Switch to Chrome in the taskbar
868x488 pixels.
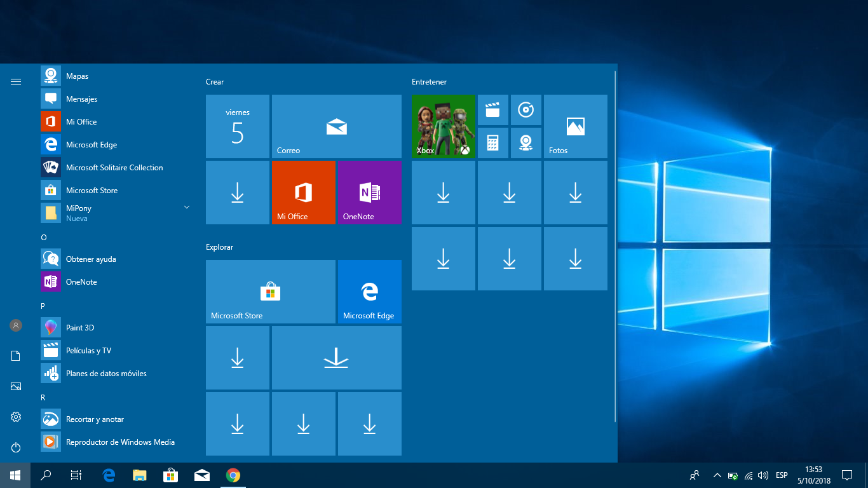[x=233, y=475]
